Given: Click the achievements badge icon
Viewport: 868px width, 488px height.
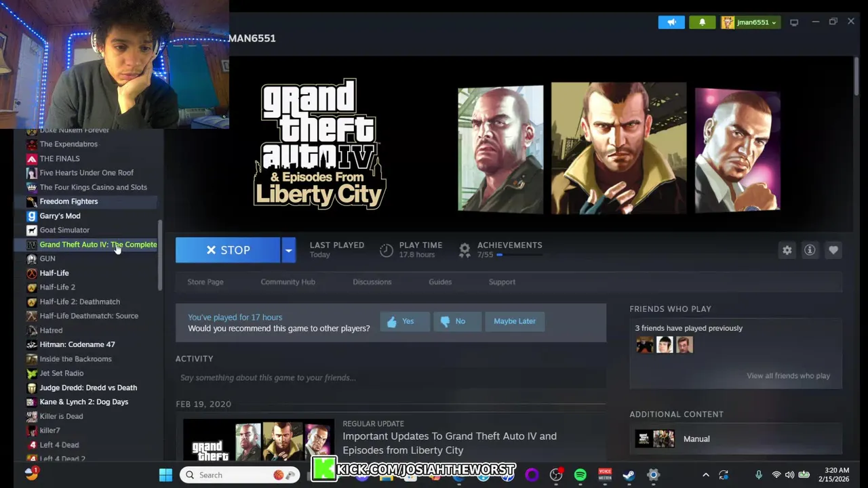Looking at the screenshot, I should [x=465, y=250].
